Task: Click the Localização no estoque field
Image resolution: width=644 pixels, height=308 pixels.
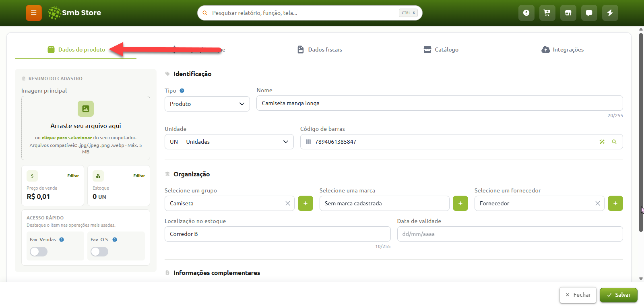Action: pos(277,234)
